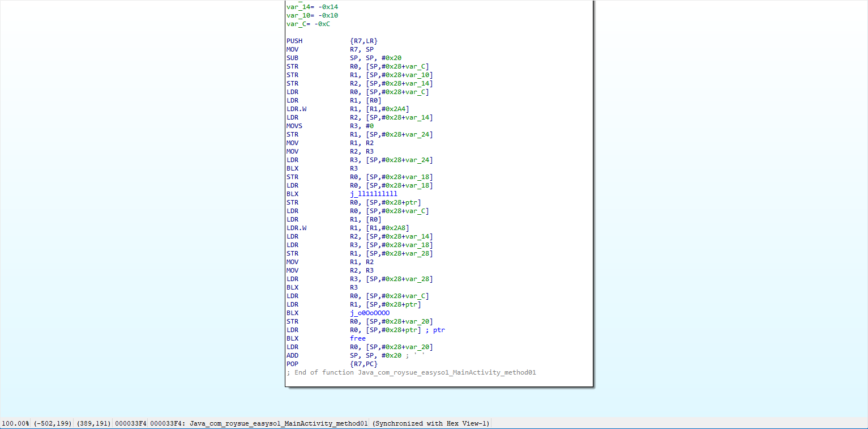Click the LDR R1, [SP,#0x28+ptr] instruction
Viewport: 868px width, 429px height.
[354, 304]
